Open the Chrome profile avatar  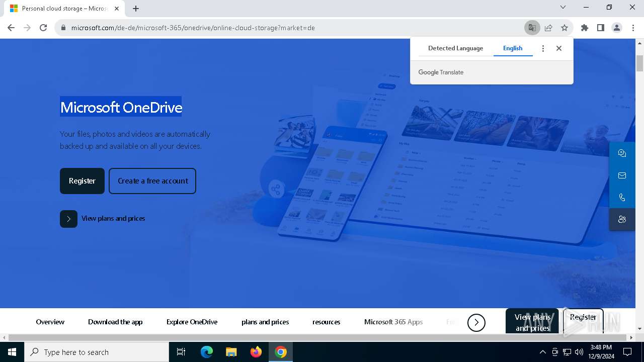pos(617,28)
